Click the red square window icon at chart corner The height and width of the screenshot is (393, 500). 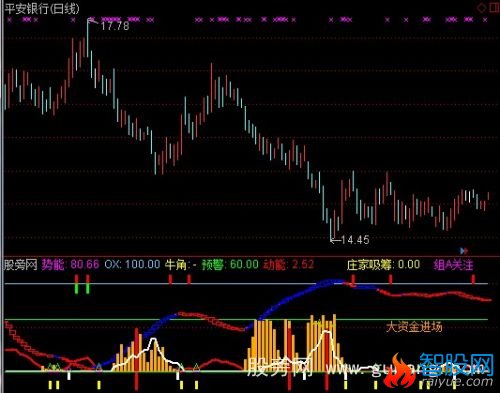[x=495, y=7]
